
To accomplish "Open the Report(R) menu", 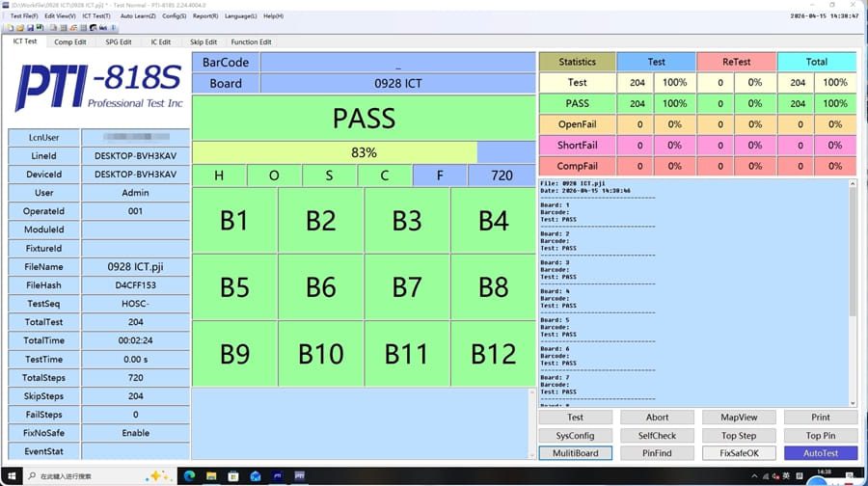I will pyautogui.click(x=205, y=16).
